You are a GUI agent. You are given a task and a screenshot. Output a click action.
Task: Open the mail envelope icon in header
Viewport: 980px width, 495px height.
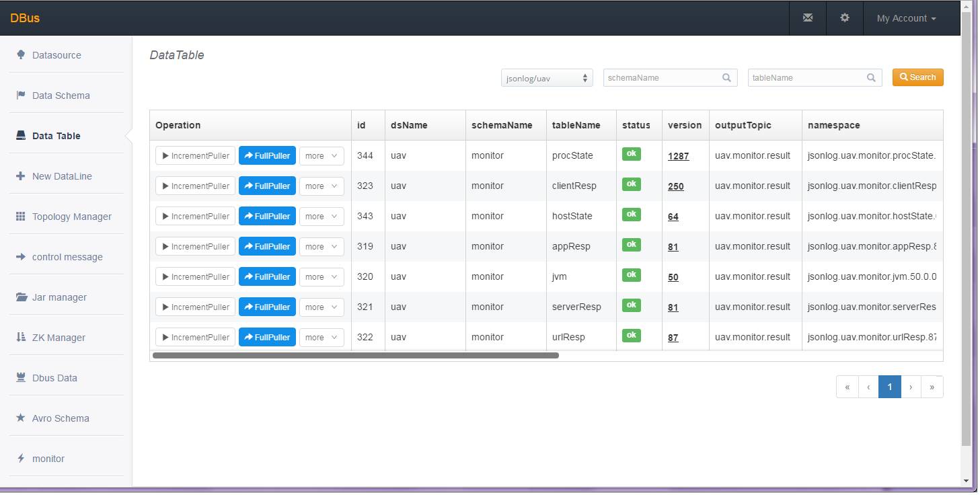pos(807,18)
